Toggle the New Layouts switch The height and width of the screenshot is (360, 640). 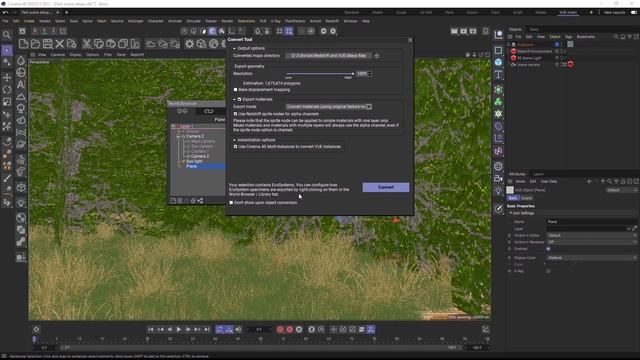[634, 12]
